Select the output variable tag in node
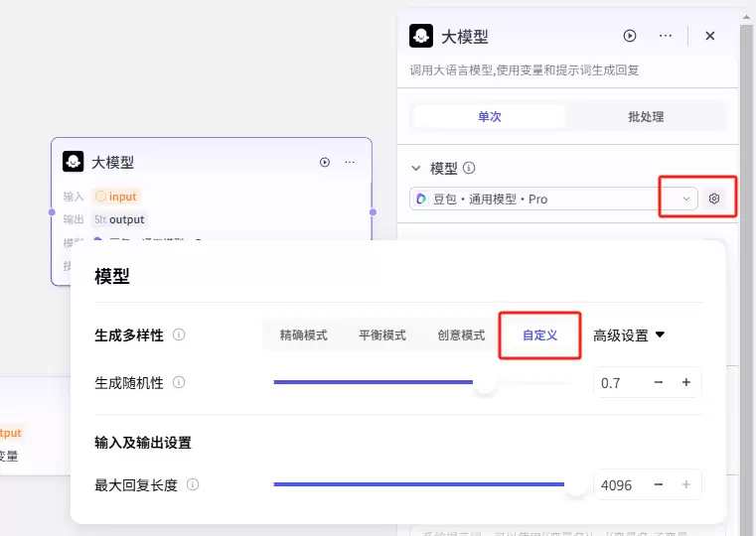This screenshot has width=756, height=536. point(119,219)
